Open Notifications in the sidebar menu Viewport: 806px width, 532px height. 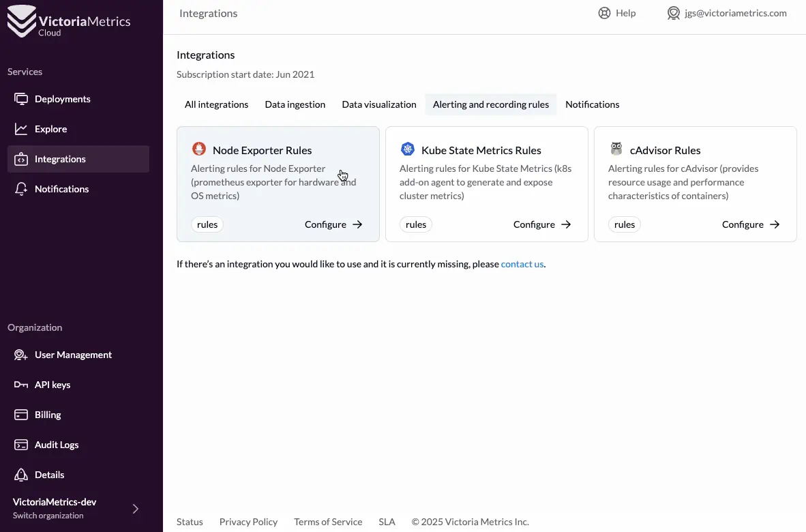point(78,189)
